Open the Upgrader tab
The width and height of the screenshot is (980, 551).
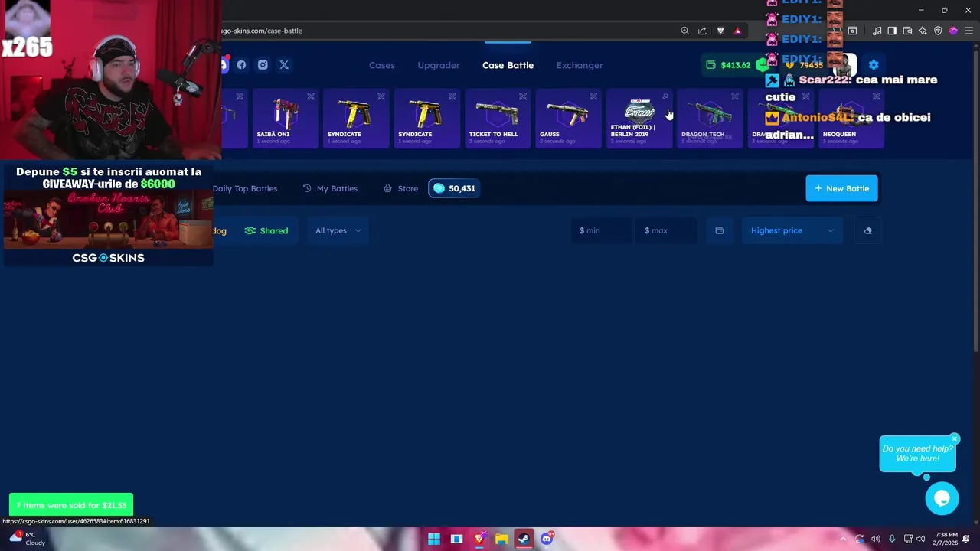tap(439, 65)
